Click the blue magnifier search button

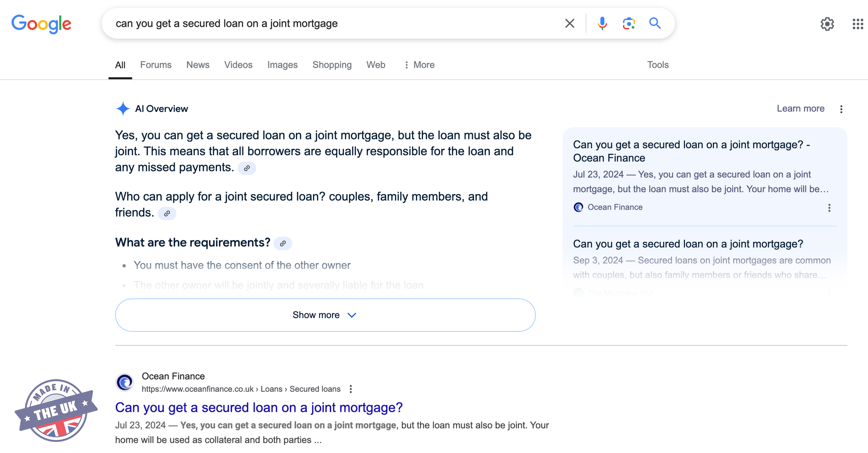655,23
